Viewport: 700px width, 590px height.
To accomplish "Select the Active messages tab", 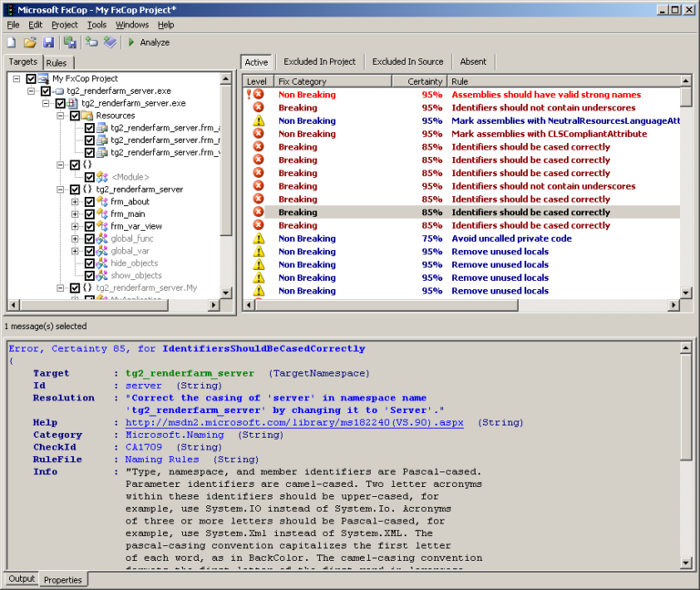I will click(256, 62).
